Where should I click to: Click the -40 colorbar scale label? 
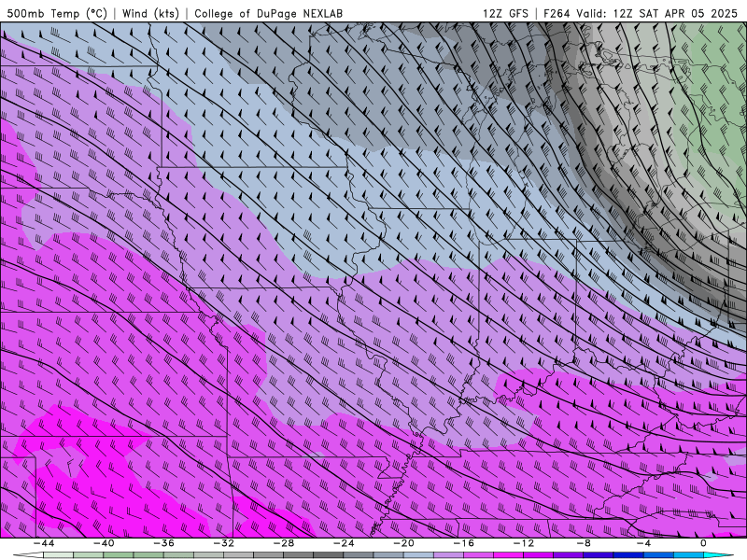(x=104, y=543)
